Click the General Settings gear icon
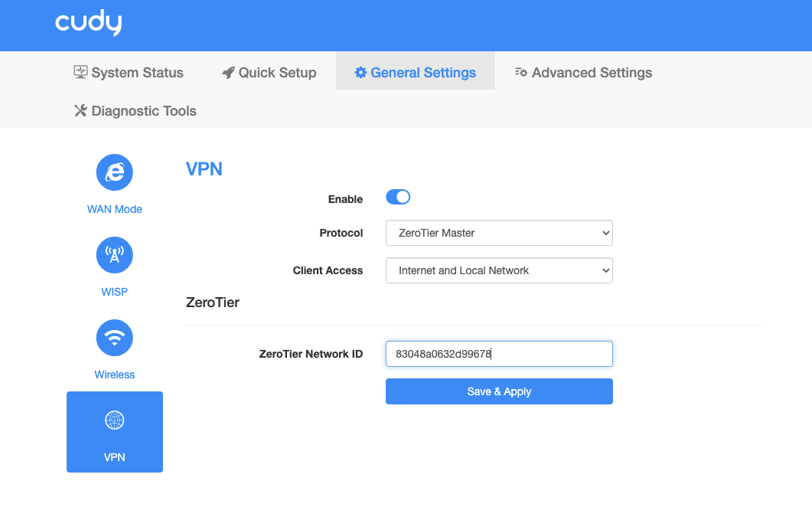Viewport: 812px width, 517px height. click(x=360, y=73)
